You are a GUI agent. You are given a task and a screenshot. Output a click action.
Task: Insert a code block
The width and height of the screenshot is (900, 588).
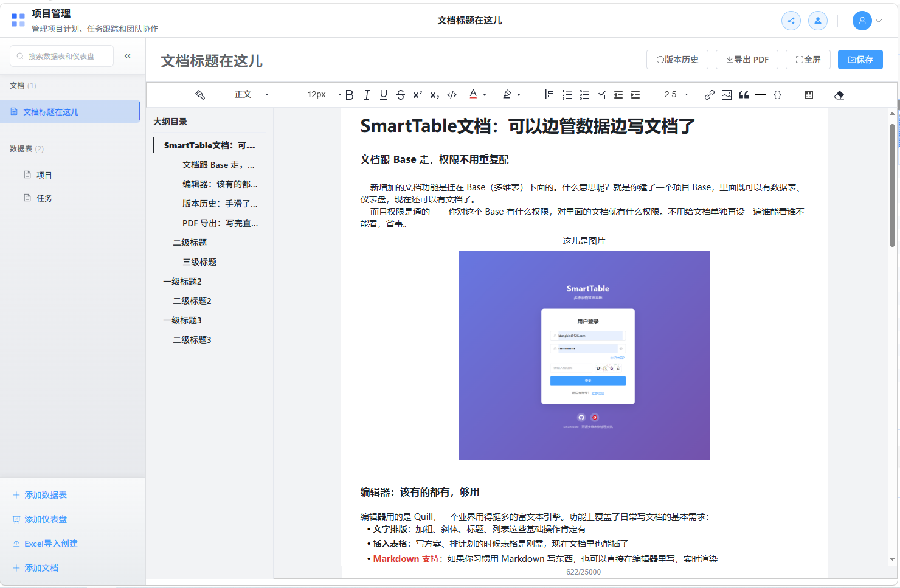pos(778,95)
